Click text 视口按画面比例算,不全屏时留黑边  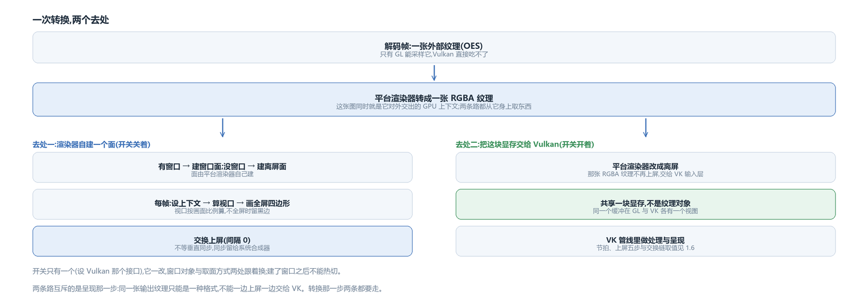click(x=222, y=211)
